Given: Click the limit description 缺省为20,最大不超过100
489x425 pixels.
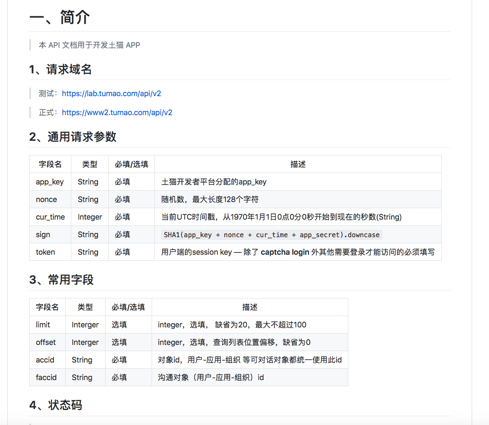Looking at the screenshot, I should click(232, 325).
